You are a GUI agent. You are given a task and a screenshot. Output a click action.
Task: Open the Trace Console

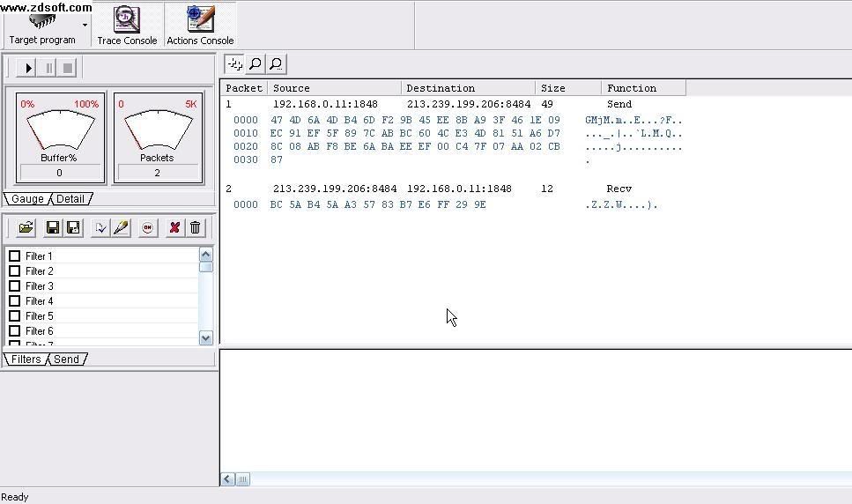tap(127, 25)
